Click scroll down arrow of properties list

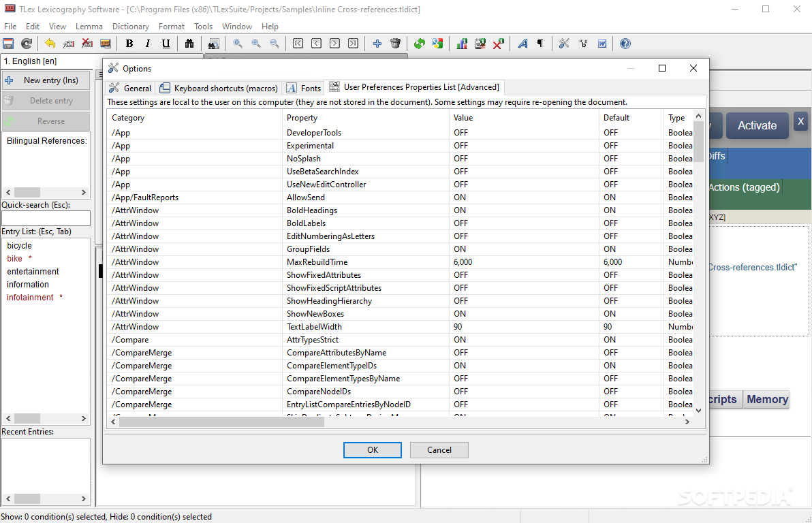pos(698,411)
